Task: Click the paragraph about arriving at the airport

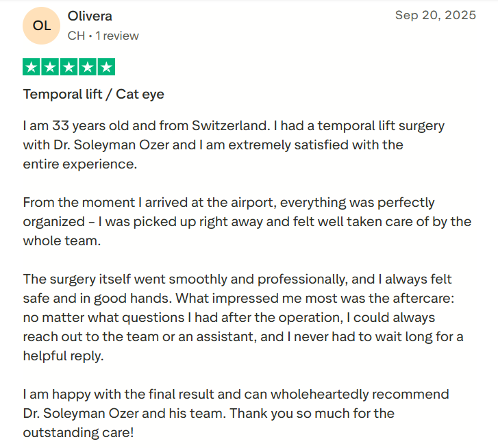Action: pos(247,222)
